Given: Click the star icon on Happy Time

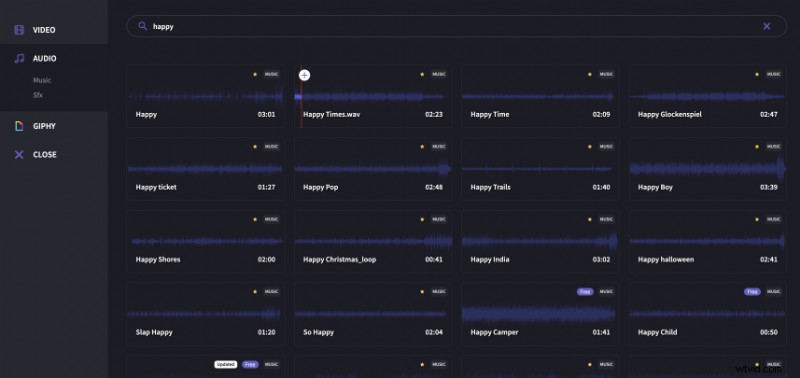Looking at the screenshot, I should click(589, 74).
